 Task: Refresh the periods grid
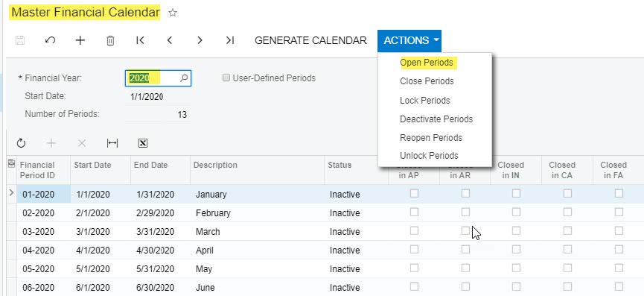[x=21, y=143]
